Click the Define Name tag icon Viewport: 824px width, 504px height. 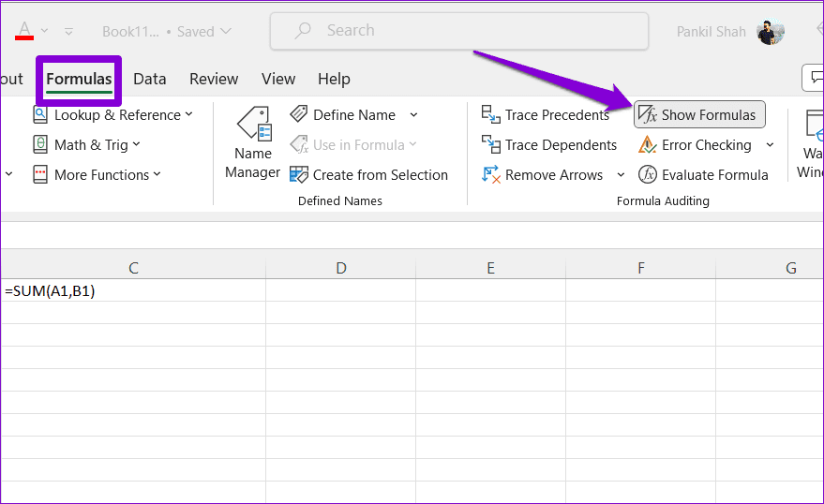point(299,114)
